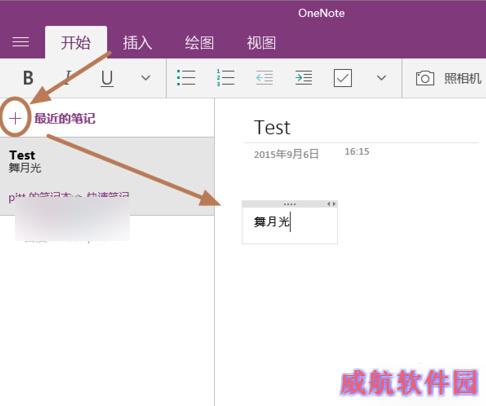Select the Test page in list
The image size is (486, 406).
107,176
